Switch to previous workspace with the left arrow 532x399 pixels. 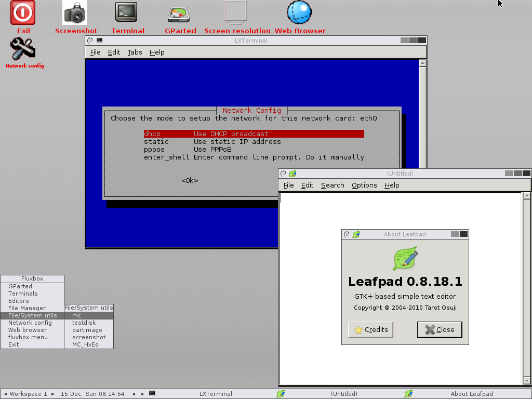tap(5, 394)
